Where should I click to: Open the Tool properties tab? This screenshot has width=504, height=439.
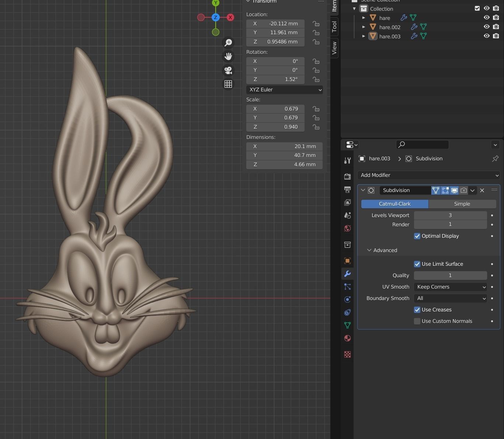pyautogui.click(x=347, y=160)
